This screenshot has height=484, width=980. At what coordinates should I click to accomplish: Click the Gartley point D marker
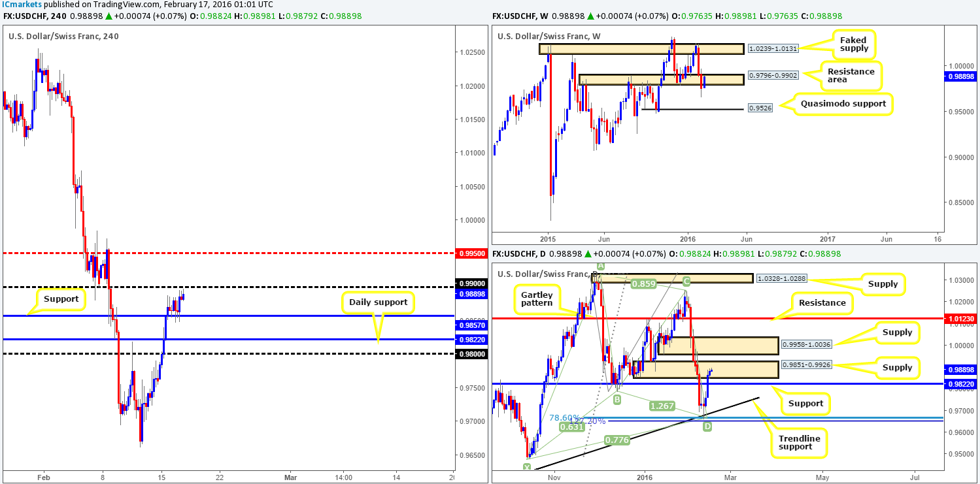pyautogui.click(x=707, y=427)
